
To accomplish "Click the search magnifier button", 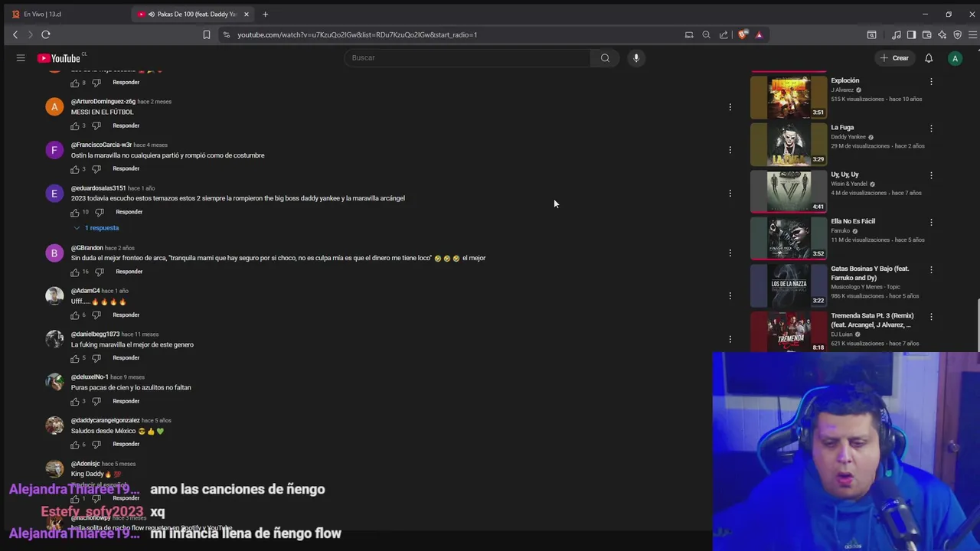I will [605, 58].
